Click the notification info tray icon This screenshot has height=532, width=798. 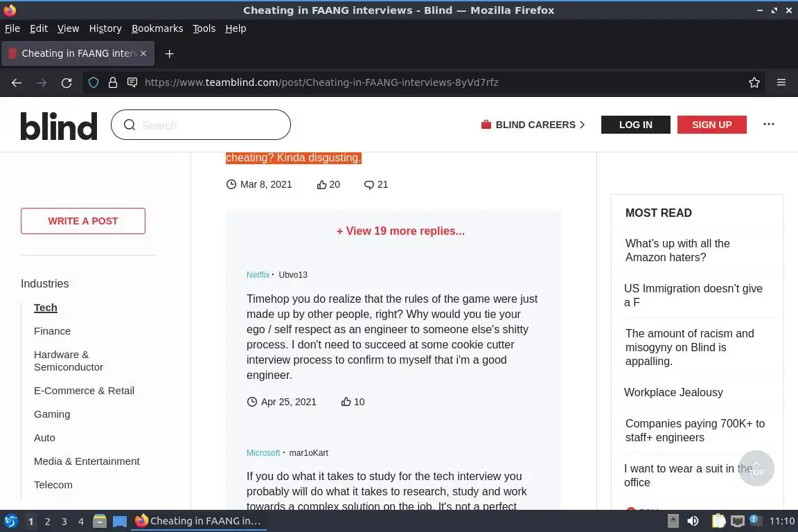click(756, 520)
